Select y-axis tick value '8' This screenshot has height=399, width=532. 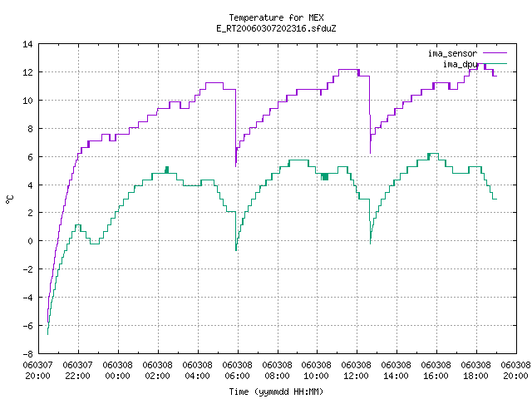[30, 129]
